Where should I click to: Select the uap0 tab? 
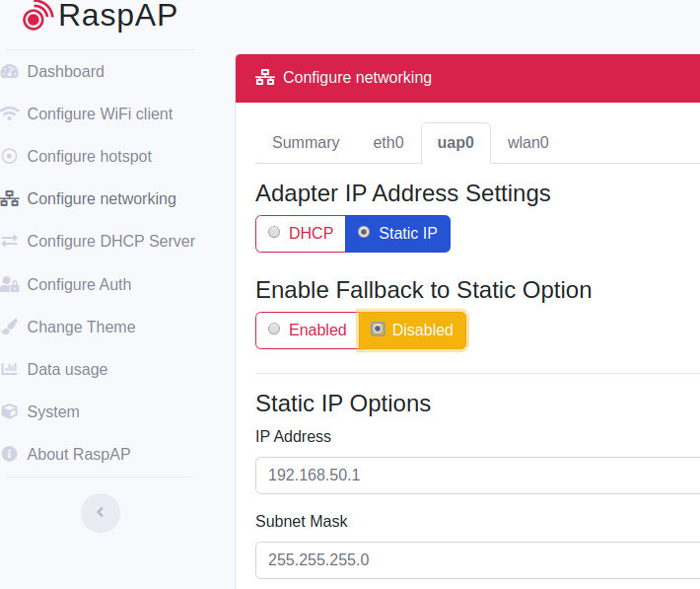click(x=455, y=143)
